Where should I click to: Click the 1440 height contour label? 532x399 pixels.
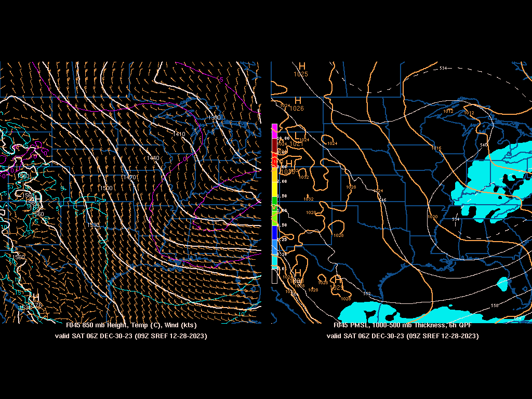[153, 158]
